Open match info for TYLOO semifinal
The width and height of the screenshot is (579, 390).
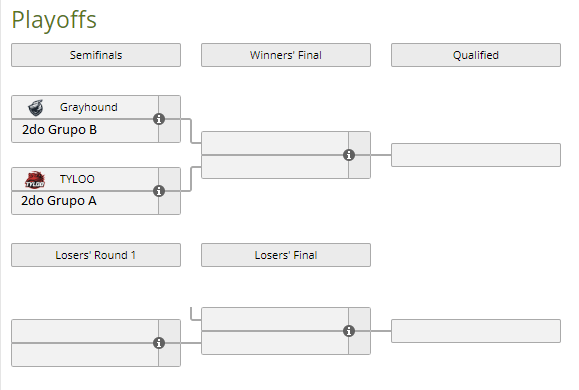pyautogui.click(x=159, y=191)
